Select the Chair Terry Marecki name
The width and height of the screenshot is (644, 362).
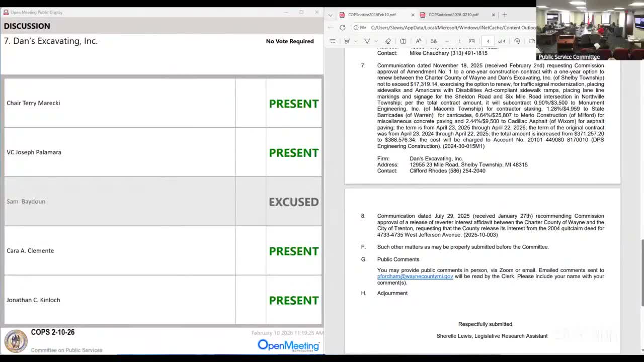tap(33, 103)
